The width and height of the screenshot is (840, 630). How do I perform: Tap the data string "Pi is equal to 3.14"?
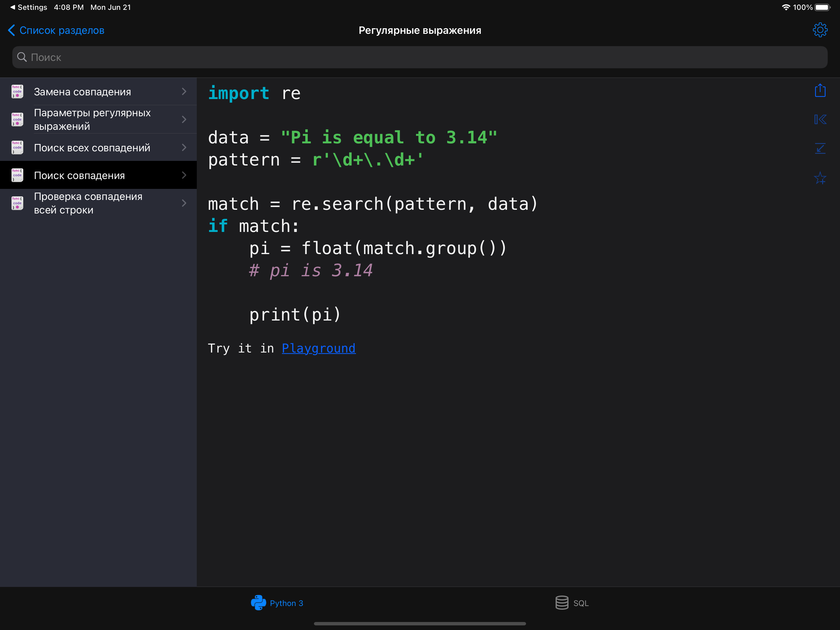point(389,138)
